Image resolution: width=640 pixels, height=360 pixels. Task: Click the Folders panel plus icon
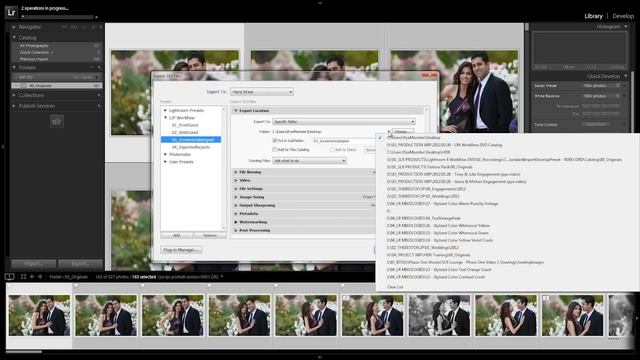coord(99,67)
